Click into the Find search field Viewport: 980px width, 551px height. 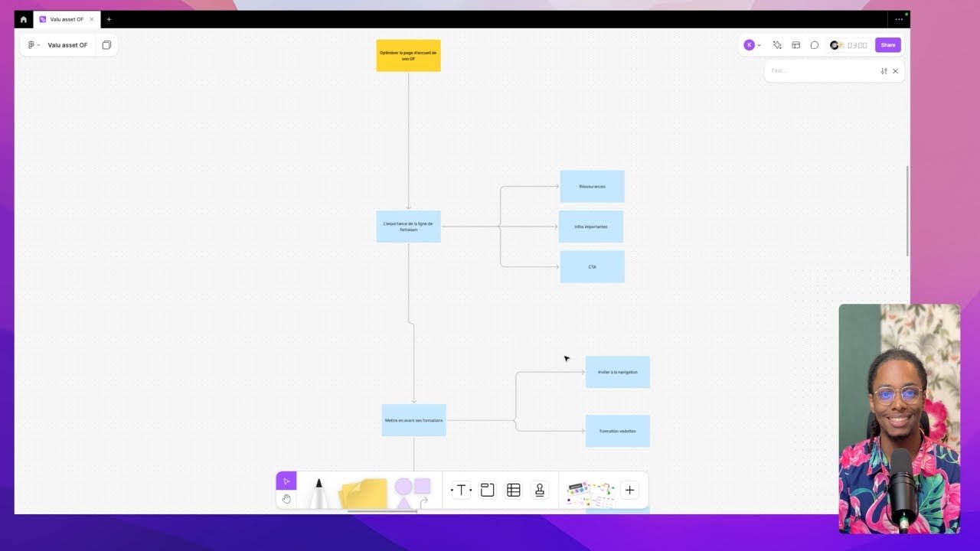(x=821, y=71)
